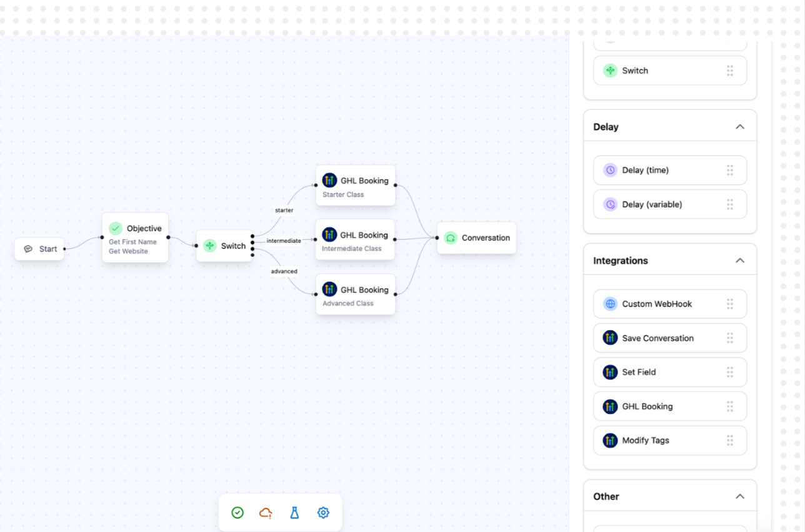
Task: Select the Start node label
Action: (x=48, y=249)
